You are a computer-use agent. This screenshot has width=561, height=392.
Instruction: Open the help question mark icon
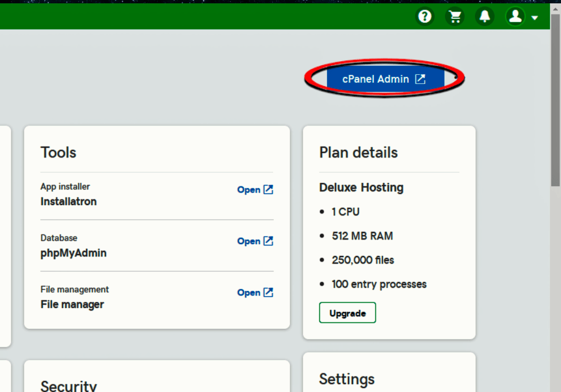[425, 16]
